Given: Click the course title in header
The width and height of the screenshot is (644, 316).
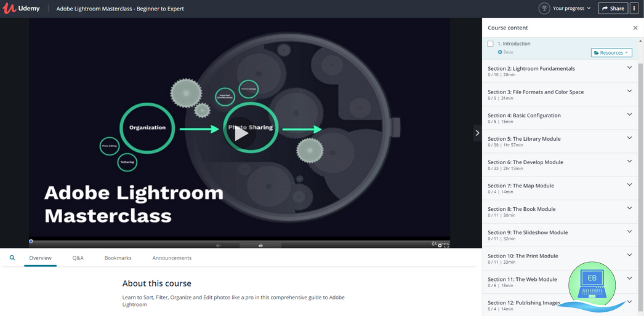Looking at the screenshot, I should [120, 9].
